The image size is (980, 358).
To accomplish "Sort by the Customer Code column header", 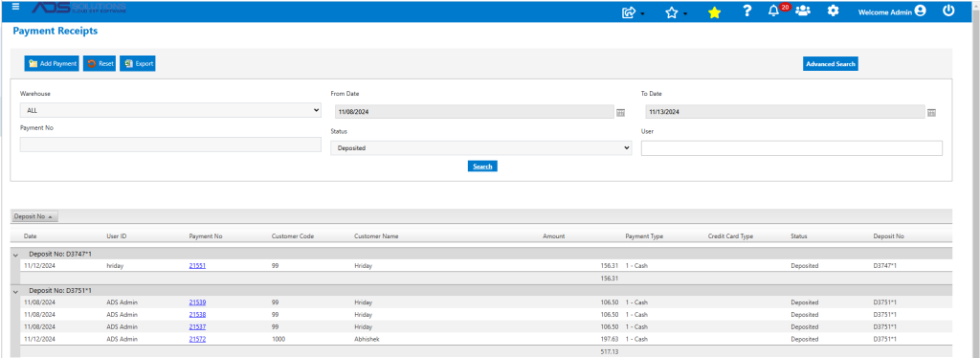I will point(293,236).
